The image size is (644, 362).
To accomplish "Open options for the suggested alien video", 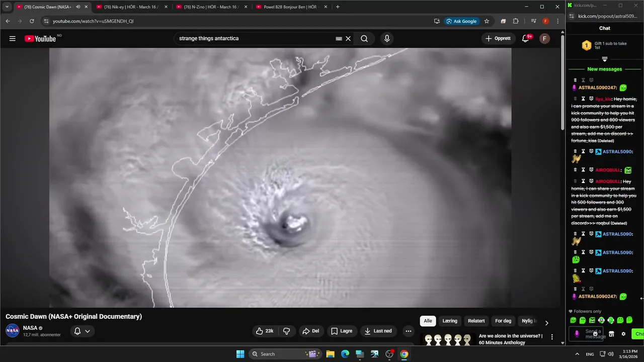I will [x=552, y=337].
